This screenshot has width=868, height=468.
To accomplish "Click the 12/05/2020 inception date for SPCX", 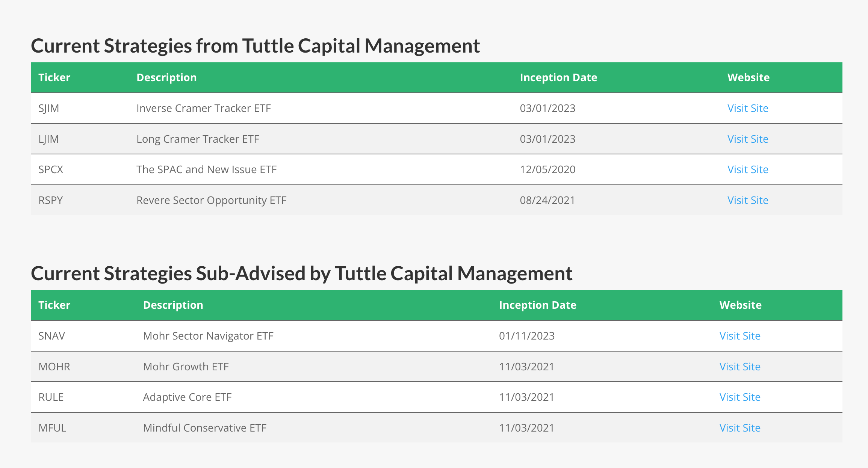I will (x=547, y=169).
